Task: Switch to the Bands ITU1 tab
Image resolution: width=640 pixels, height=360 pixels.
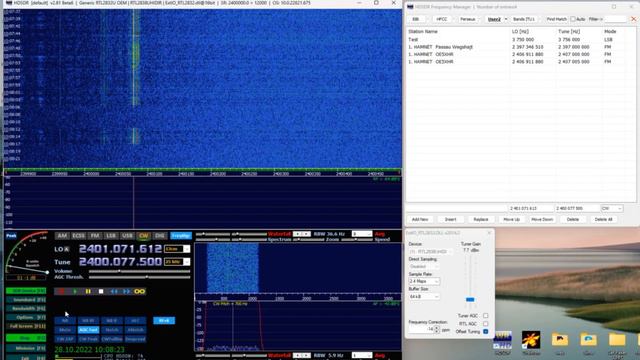Action: coord(524,19)
